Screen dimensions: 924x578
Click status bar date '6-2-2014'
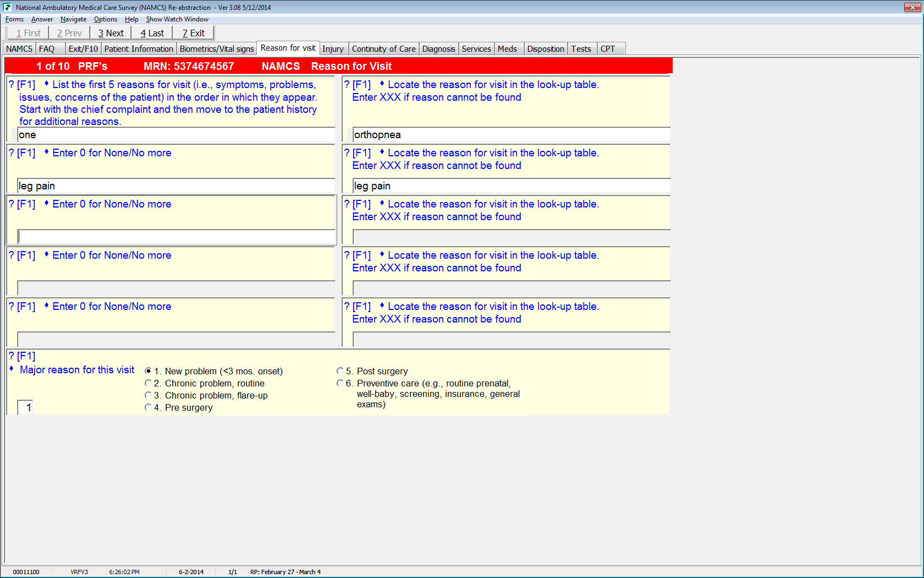(x=191, y=572)
